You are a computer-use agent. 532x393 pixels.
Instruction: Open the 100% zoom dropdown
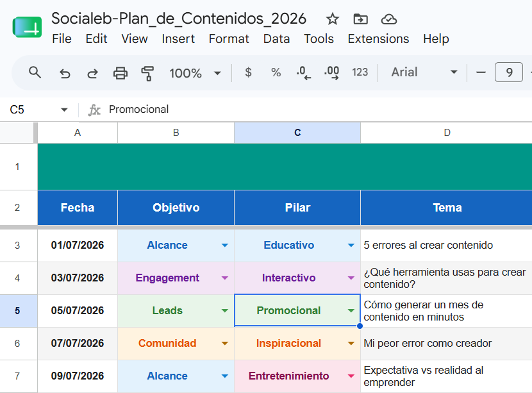click(195, 73)
